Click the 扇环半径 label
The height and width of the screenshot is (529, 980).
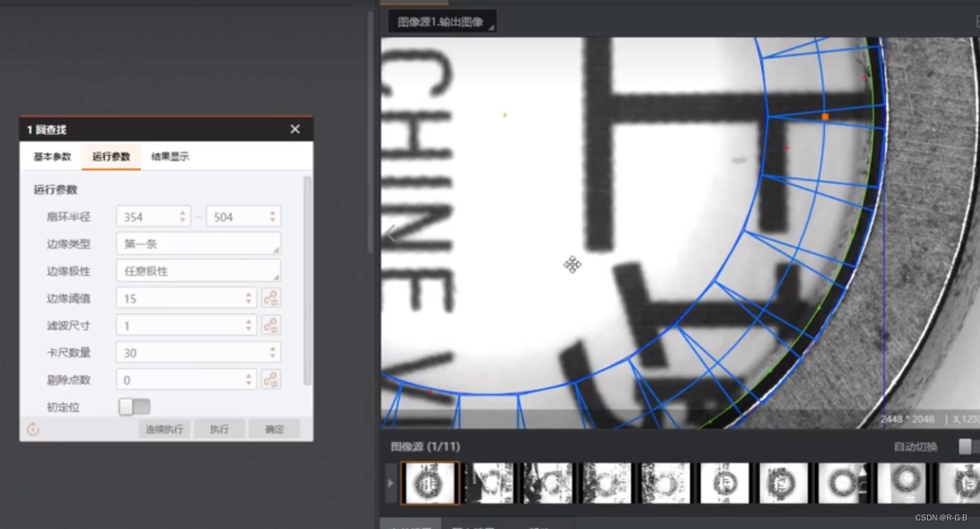pyautogui.click(x=68, y=217)
